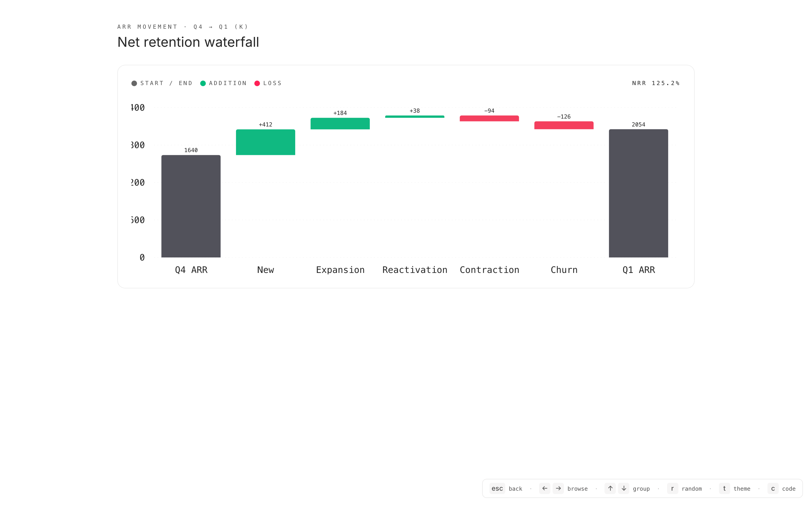Click the red Churn bar

(x=564, y=125)
